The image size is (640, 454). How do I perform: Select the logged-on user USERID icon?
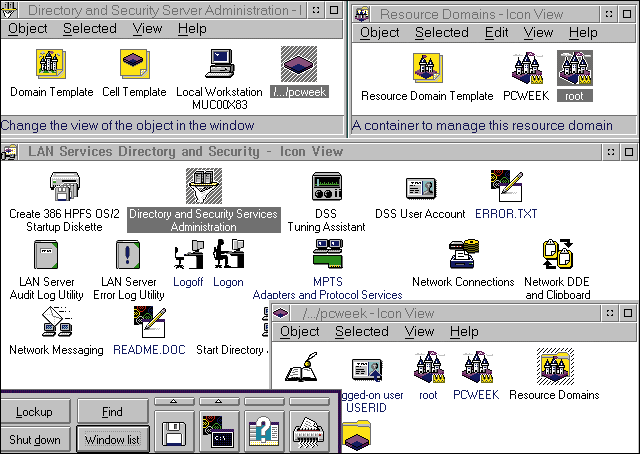point(367,370)
